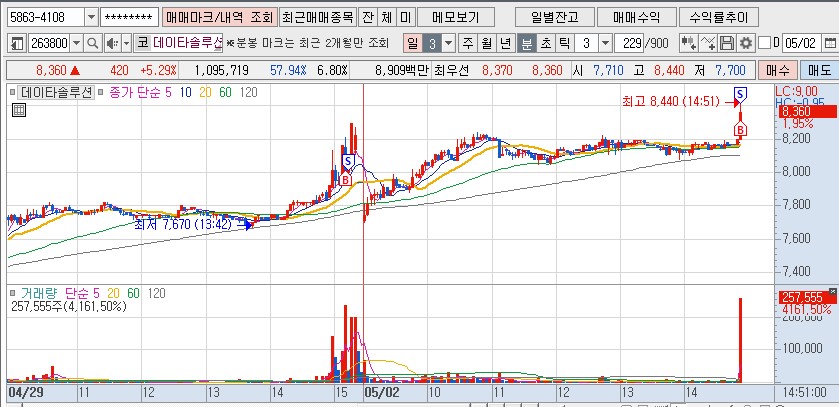Select the 초 (second) chart period
Viewport: 839px width, 407px height.
[545, 43]
